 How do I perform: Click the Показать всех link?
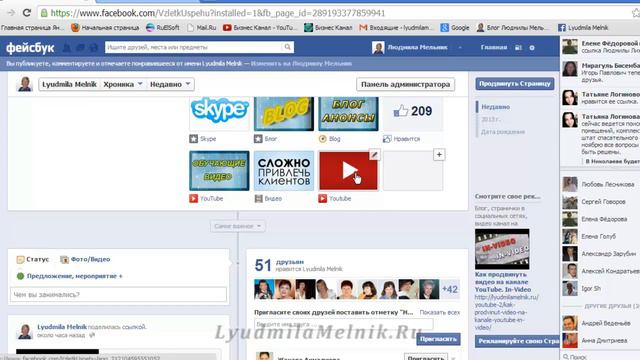pyautogui.click(x=440, y=312)
